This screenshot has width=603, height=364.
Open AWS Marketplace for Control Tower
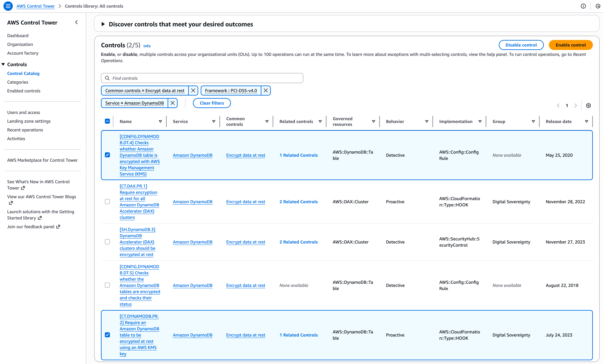[42, 160]
